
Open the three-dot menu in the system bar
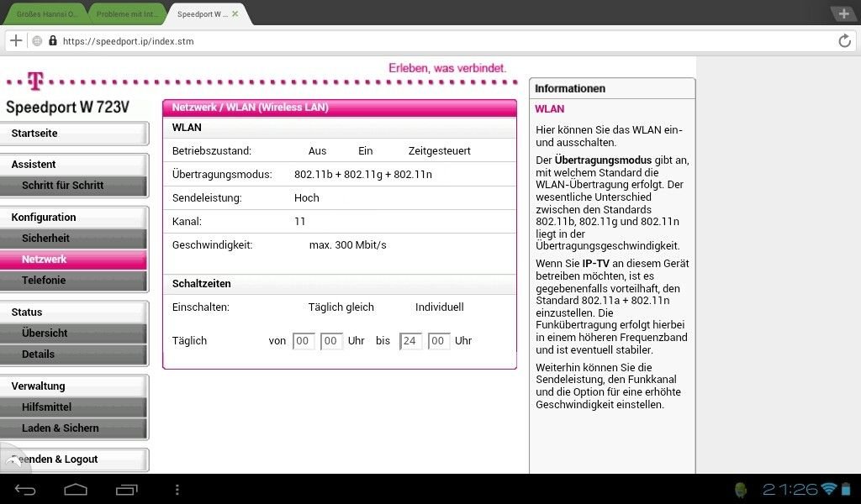[x=177, y=489]
